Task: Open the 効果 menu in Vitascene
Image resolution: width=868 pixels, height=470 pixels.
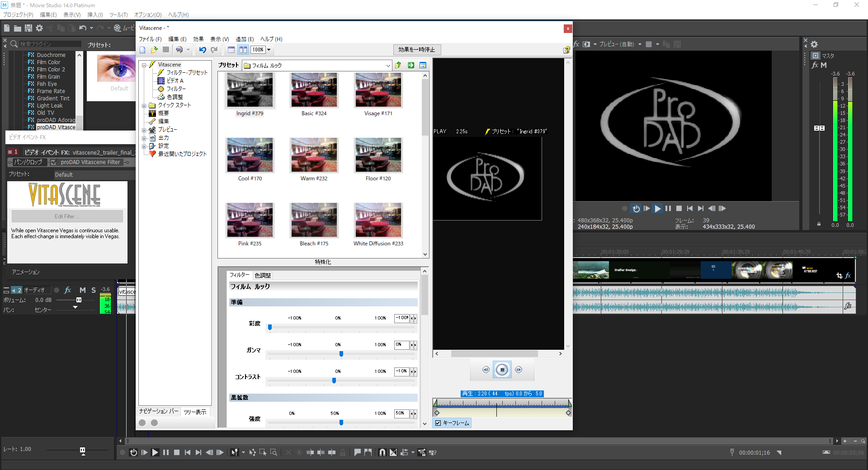Action: point(198,39)
